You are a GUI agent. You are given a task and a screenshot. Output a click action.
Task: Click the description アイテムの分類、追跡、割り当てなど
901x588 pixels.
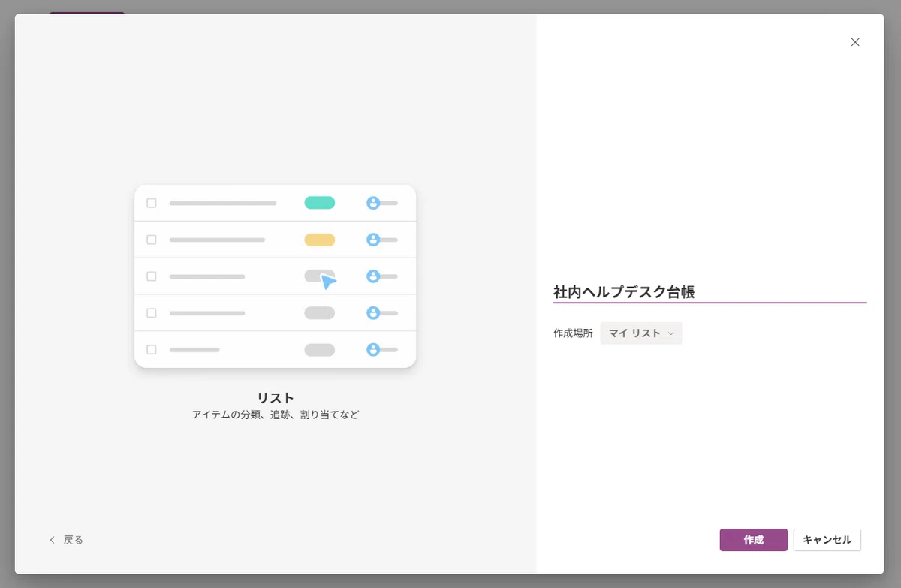[276, 415]
